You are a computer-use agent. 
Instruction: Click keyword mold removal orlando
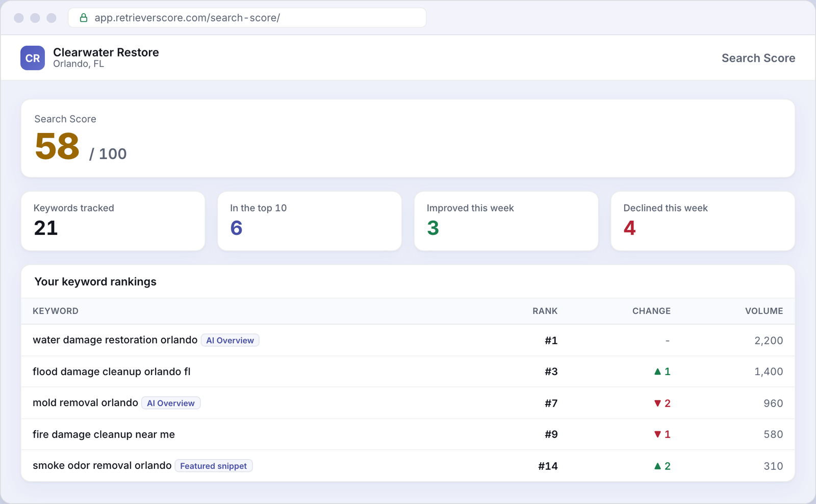coord(85,403)
